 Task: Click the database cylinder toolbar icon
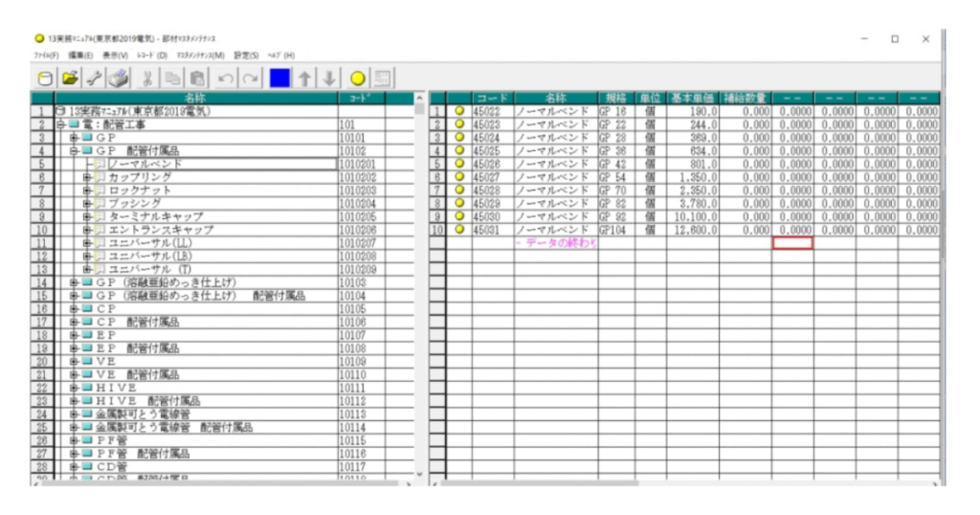pos(45,78)
